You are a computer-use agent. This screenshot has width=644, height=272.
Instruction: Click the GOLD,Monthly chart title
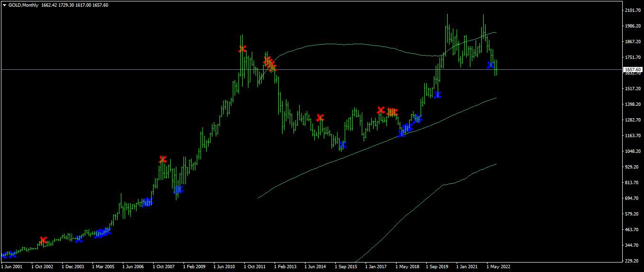(23, 5)
